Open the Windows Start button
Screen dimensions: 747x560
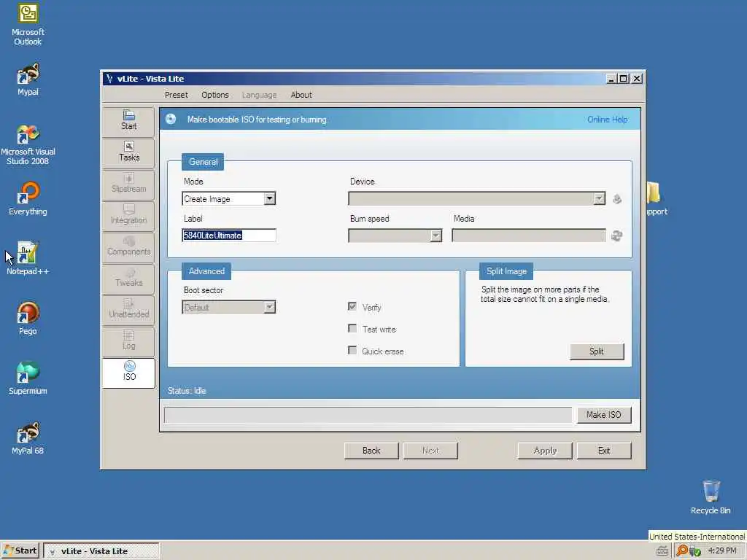click(20, 551)
